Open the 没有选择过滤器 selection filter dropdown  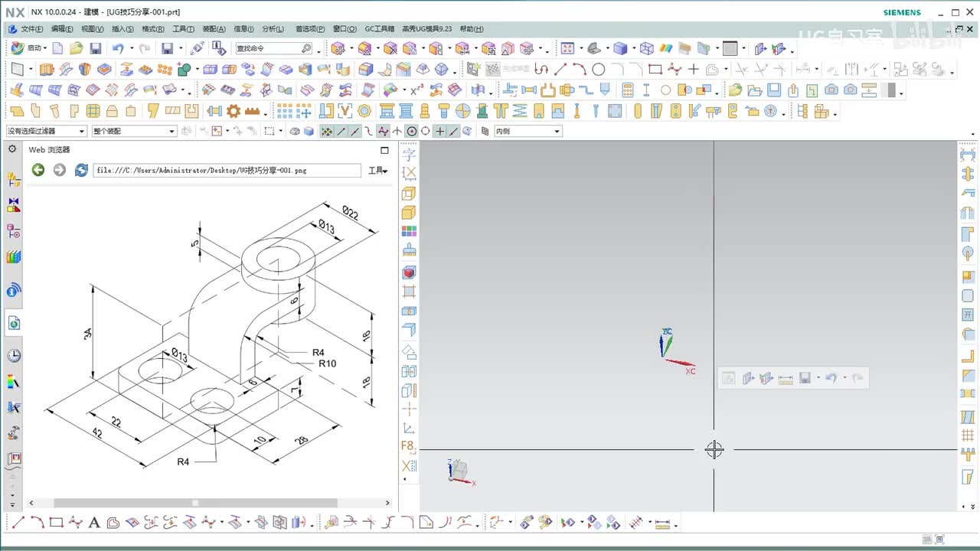point(46,132)
